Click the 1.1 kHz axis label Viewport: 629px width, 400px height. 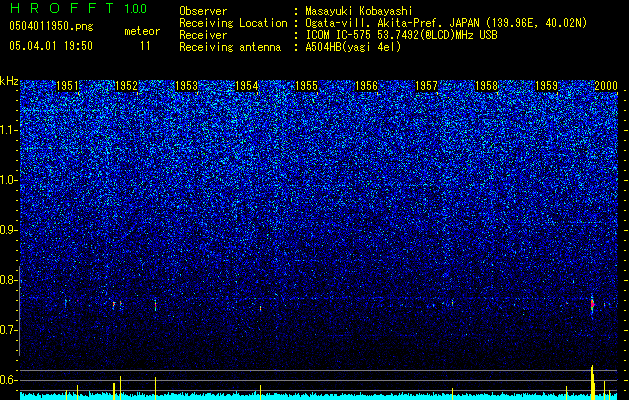coord(8,131)
